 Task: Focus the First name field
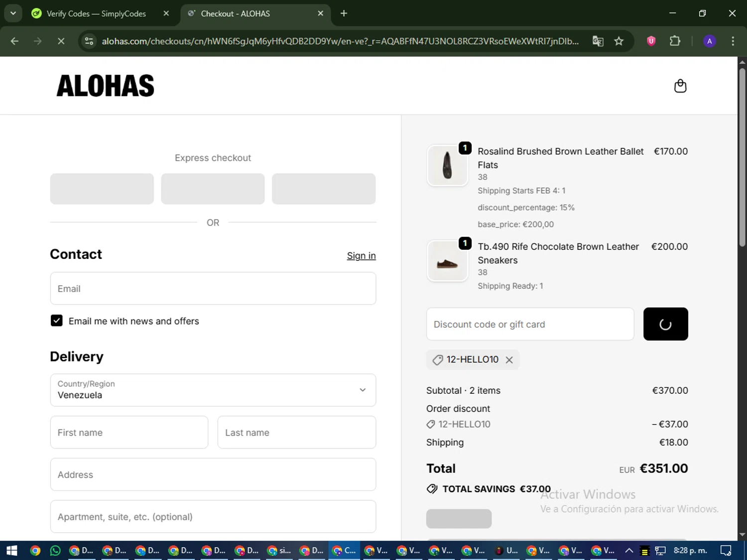pyautogui.click(x=129, y=432)
